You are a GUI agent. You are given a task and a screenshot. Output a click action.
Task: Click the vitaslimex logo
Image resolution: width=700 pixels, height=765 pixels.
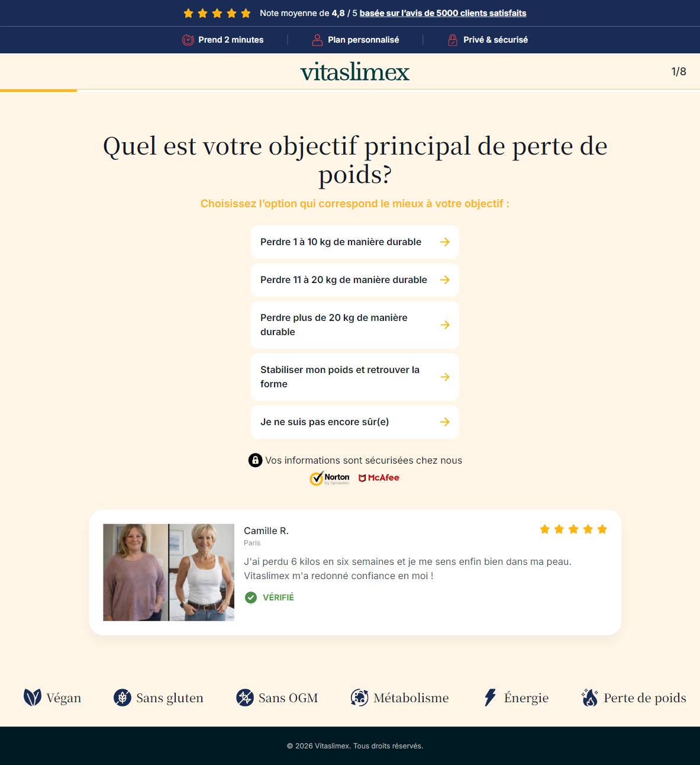click(354, 72)
